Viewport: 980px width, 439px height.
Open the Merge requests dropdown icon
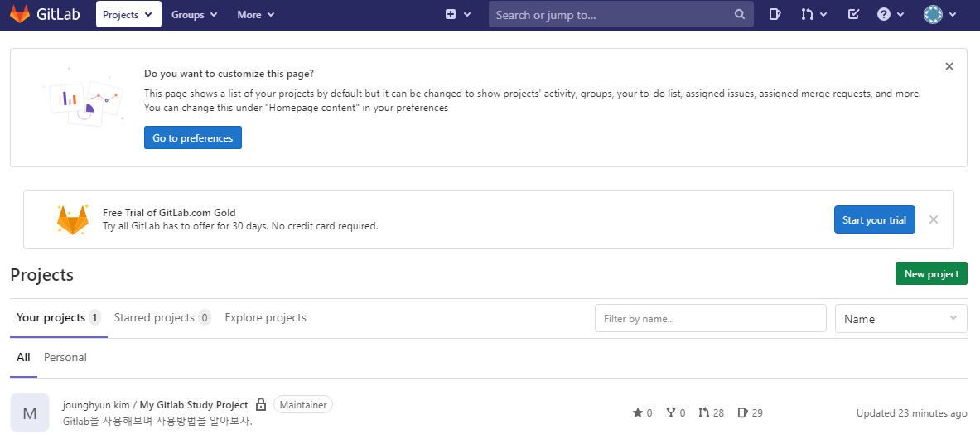[813, 14]
